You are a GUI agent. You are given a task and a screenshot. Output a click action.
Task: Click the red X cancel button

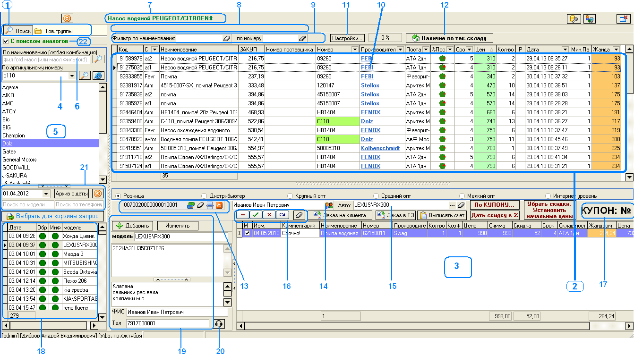pyautogui.click(x=269, y=215)
